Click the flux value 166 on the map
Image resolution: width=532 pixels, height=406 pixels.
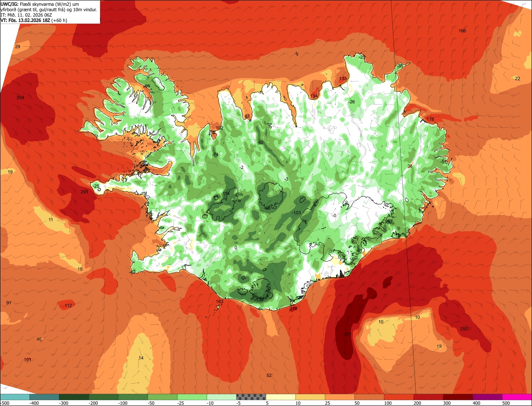[x=462, y=31]
